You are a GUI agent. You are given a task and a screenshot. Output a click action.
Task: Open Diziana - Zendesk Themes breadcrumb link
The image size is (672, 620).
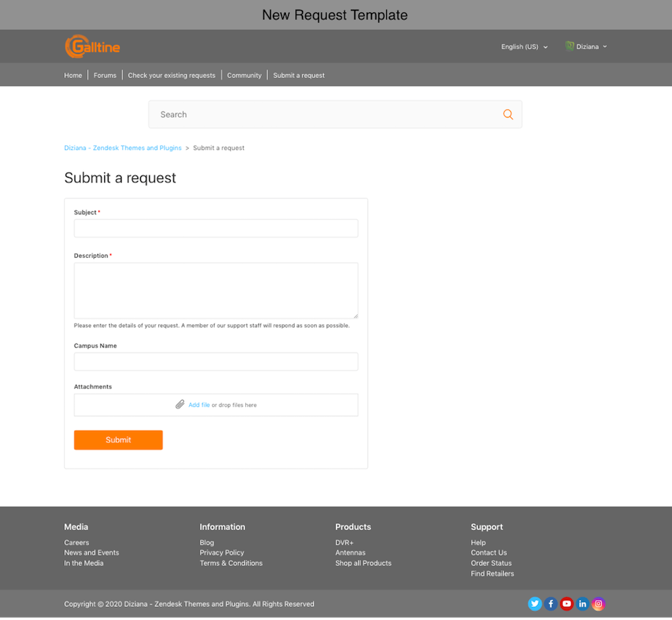click(x=123, y=148)
